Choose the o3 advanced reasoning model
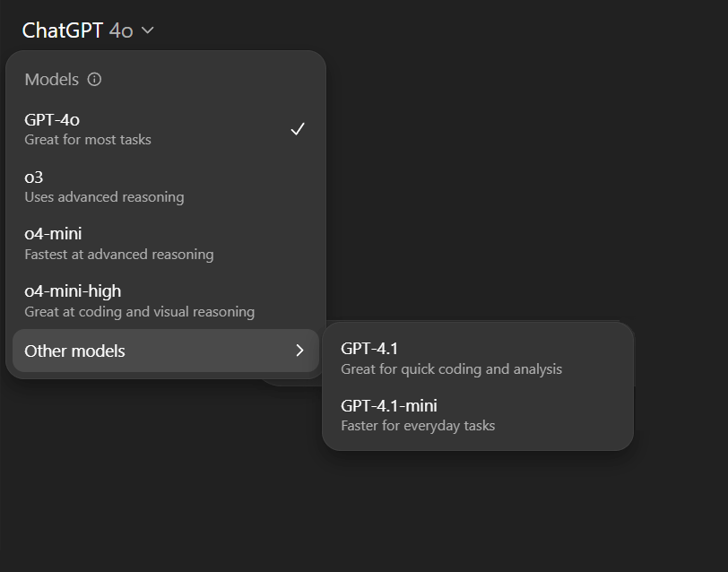The width and height of the screenshot is (728, 572). point(165,186)
